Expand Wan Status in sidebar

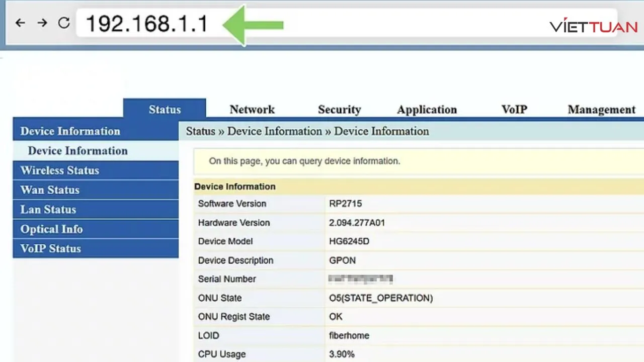click(x=50, y=190)
